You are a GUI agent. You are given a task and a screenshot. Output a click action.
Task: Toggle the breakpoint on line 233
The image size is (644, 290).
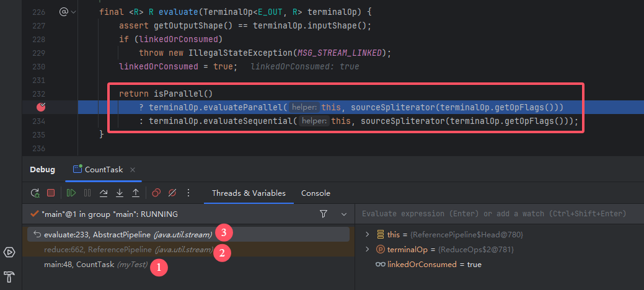[41, 107]
